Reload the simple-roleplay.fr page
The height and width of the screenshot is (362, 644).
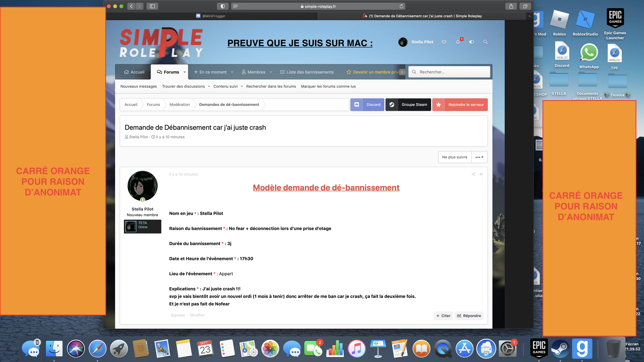(401, 6)
